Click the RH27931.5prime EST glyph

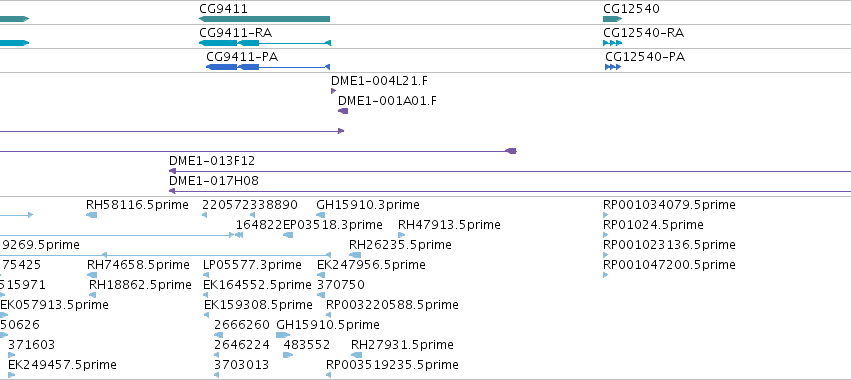[x=357, y=355]
